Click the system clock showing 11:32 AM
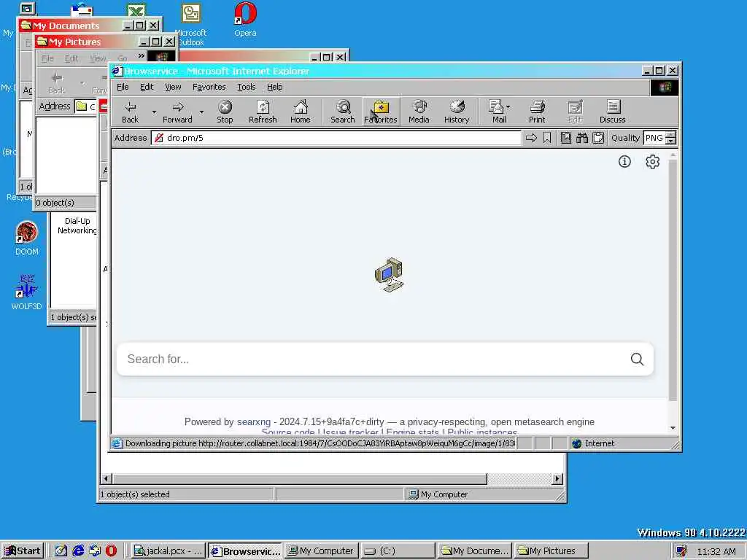 (716, 551)
